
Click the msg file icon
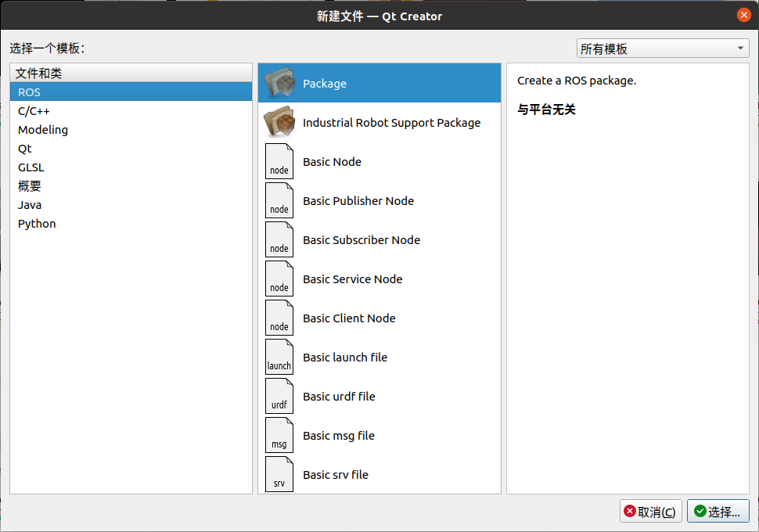click(279, 435)
